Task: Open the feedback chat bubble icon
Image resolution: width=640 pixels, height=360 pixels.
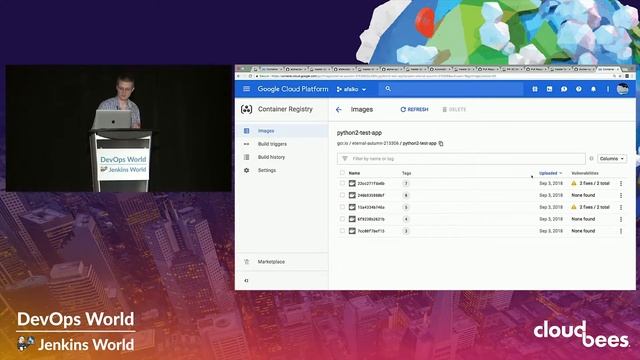Action: (564, 89)
